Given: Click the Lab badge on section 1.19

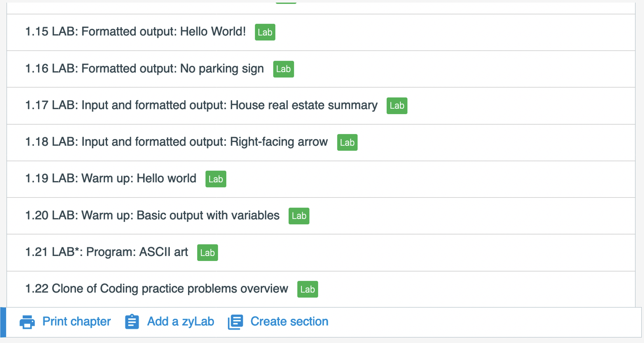Looking at the screenshot, I should tap(216, 179).
